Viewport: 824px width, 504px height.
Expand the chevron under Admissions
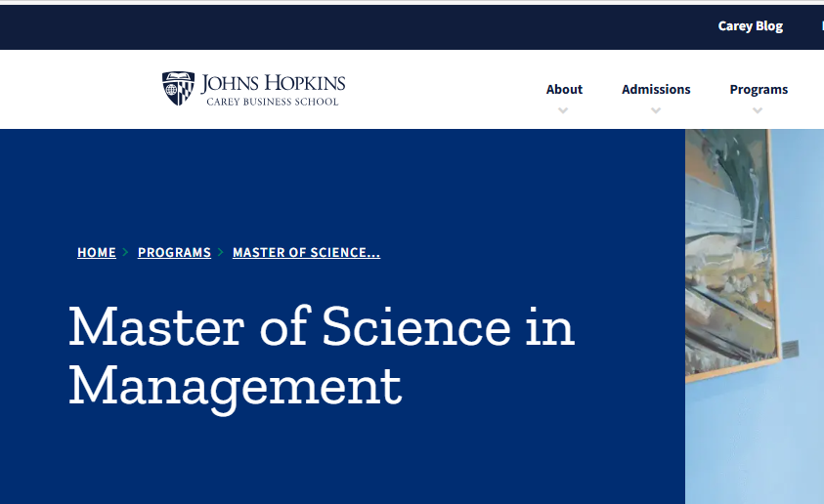point(655,110)
